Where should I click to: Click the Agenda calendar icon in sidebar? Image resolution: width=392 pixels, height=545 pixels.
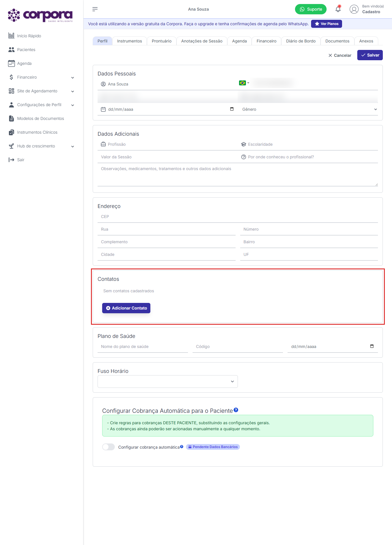pyautogui.click(x=11, y=63)
